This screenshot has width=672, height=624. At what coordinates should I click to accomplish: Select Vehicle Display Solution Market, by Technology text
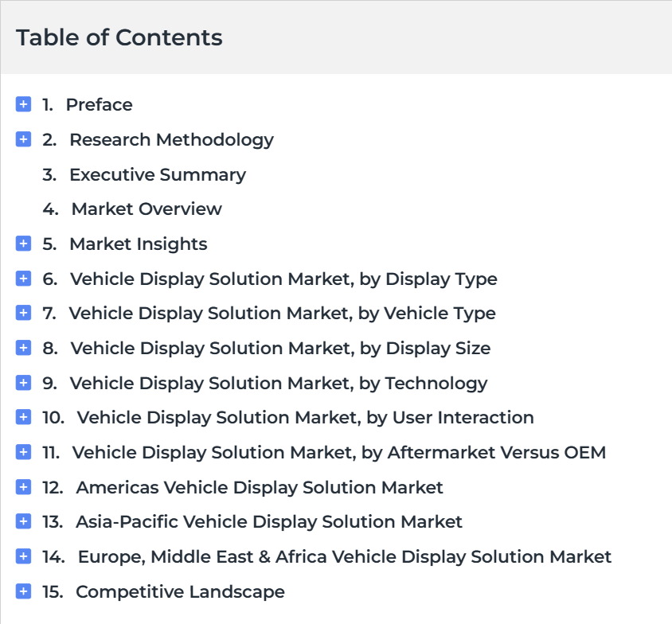(279, 384)
